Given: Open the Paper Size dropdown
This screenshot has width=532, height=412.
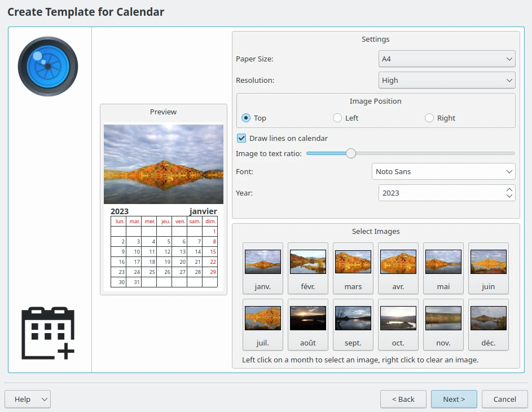Looking at the screenshot, I should coord(447,59).
